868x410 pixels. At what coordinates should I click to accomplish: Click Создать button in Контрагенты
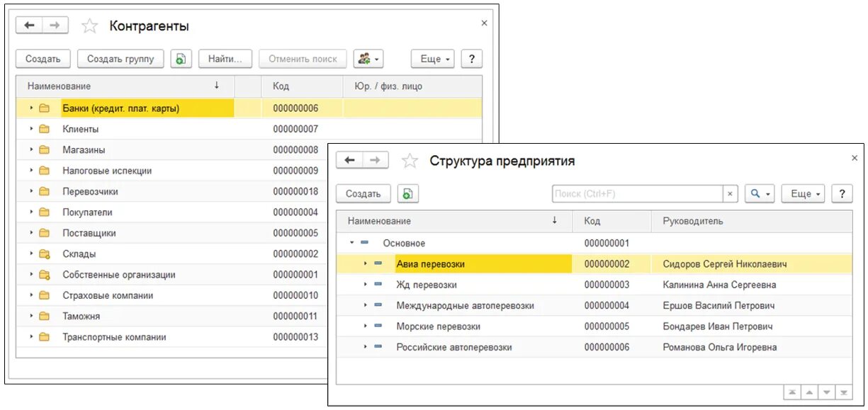click(x=43, y=59)
